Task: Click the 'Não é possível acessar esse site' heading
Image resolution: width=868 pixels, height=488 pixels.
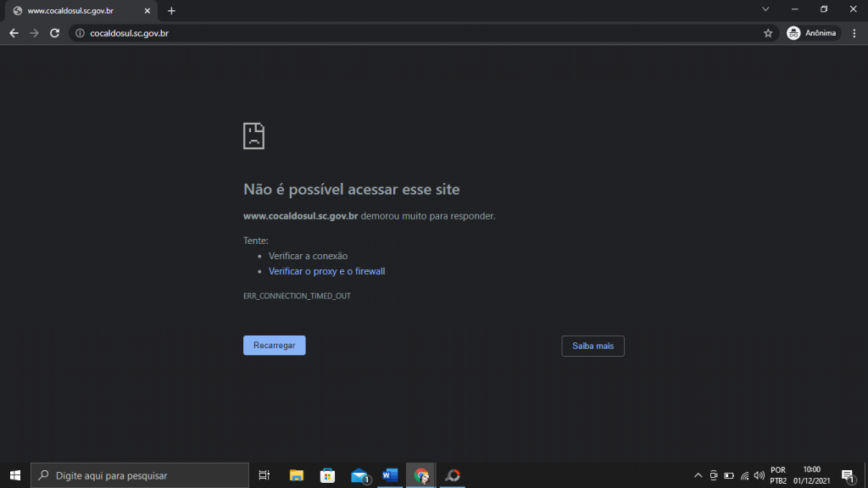Action: click(x=352, y=189)
